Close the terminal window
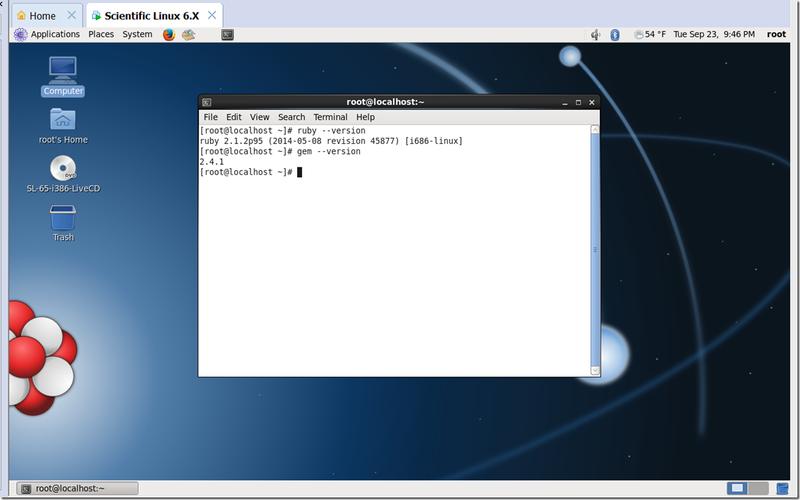 coord(592,103)
